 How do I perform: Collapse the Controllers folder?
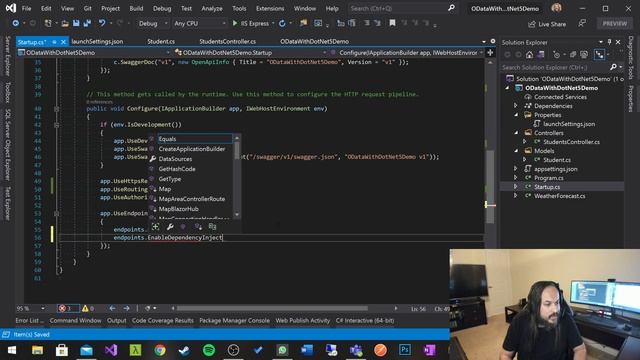[516, 133]
